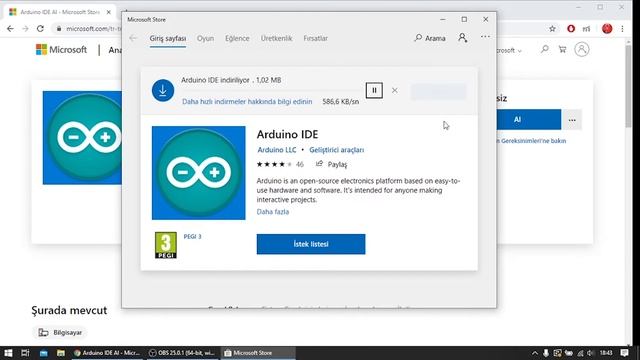Open the Chrome profile avatar
This screenshot has width=640, height=360.
pos(607,29)
